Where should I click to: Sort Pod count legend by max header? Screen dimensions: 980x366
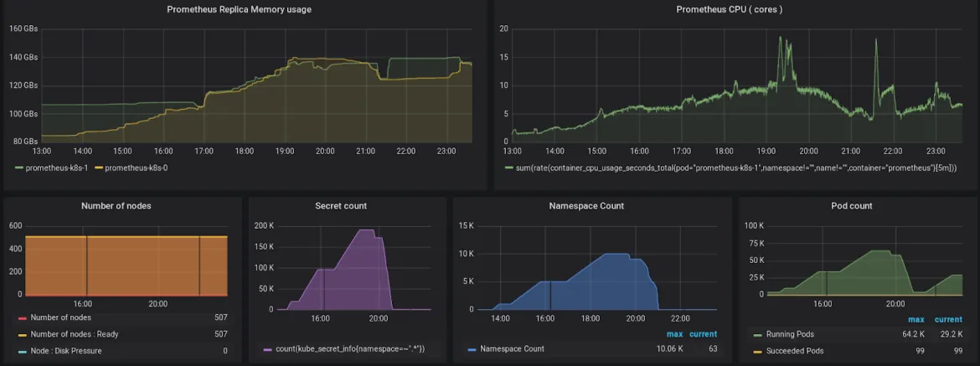point(916,320)
